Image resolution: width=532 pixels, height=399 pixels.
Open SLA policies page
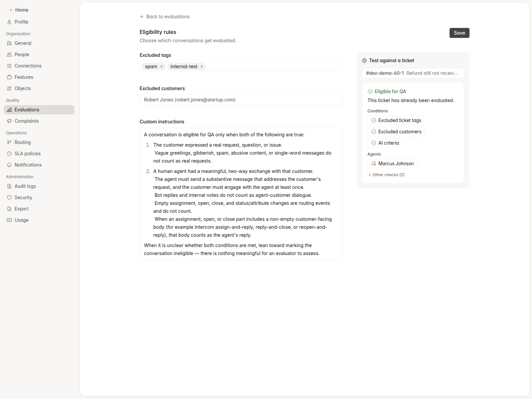coord(39,154)
